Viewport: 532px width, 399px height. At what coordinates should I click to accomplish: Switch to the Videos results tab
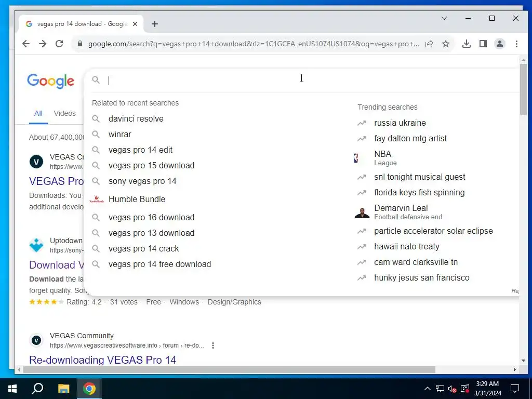tap(64, 113)
